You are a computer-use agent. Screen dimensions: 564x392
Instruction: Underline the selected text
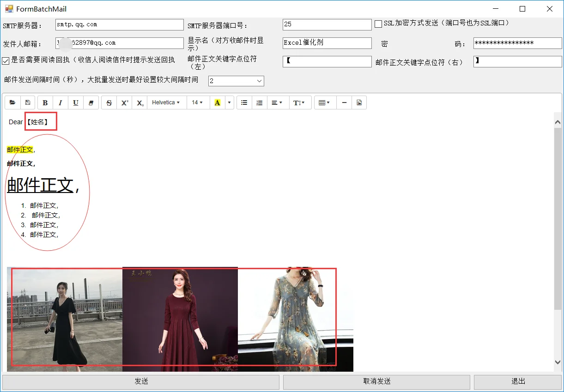tap(76, 103)
